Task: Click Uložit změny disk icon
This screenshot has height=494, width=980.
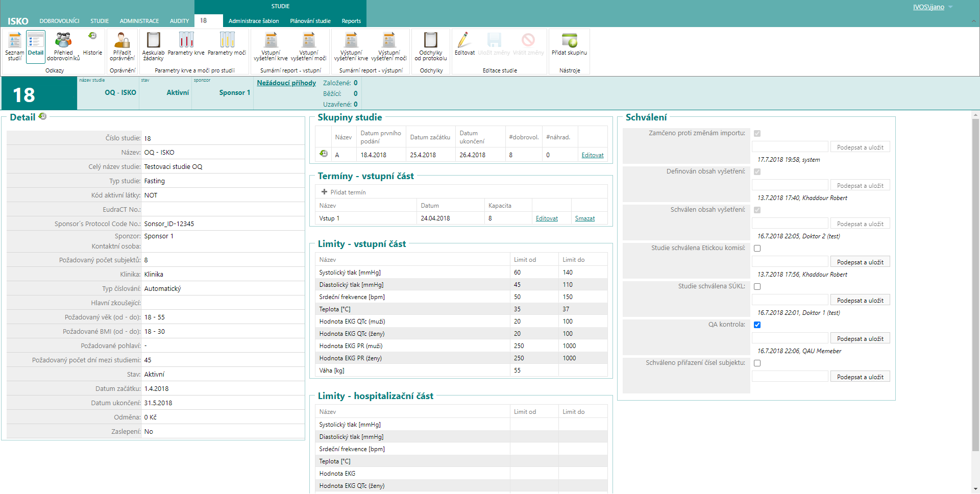Action: [494, 44]
